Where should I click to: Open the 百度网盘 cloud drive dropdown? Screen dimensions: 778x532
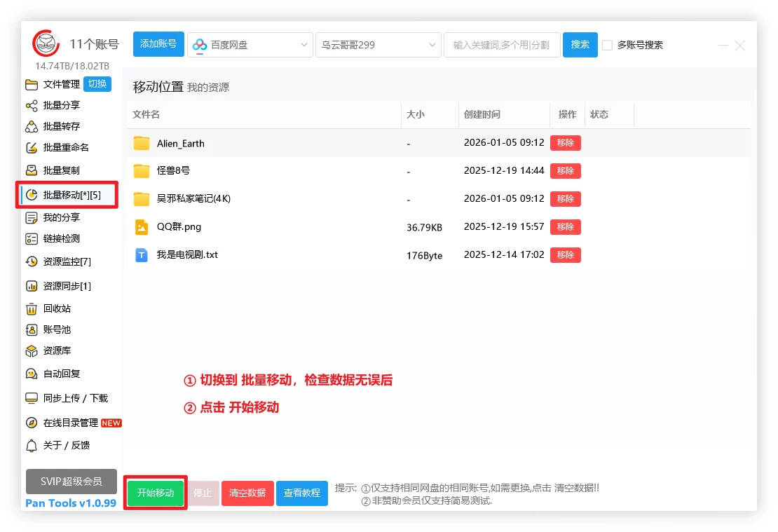tap(250, 45)
